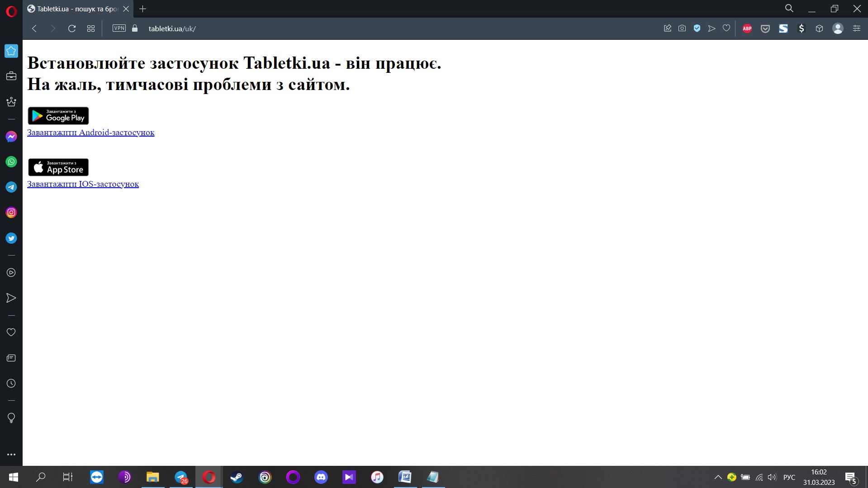
Task: Take a page snapshot with camera icon
Action: 682,28
